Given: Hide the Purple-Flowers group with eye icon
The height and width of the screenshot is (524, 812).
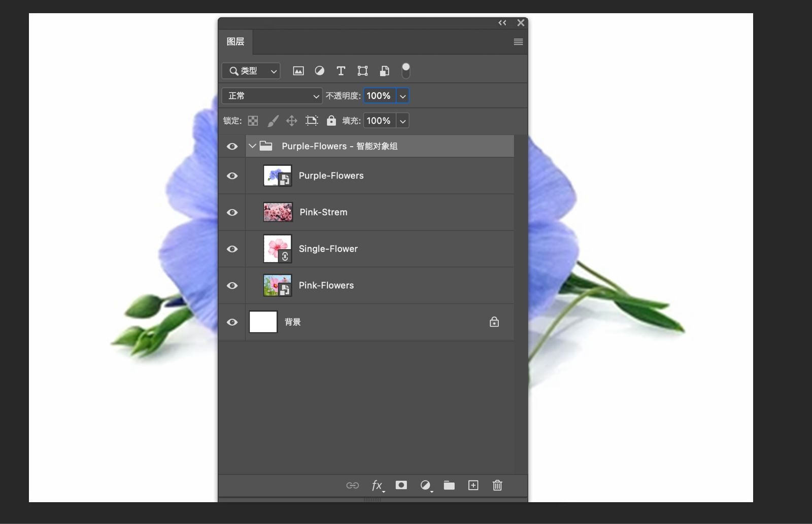Looking at the screenshot, I should [x=232, y=146].
